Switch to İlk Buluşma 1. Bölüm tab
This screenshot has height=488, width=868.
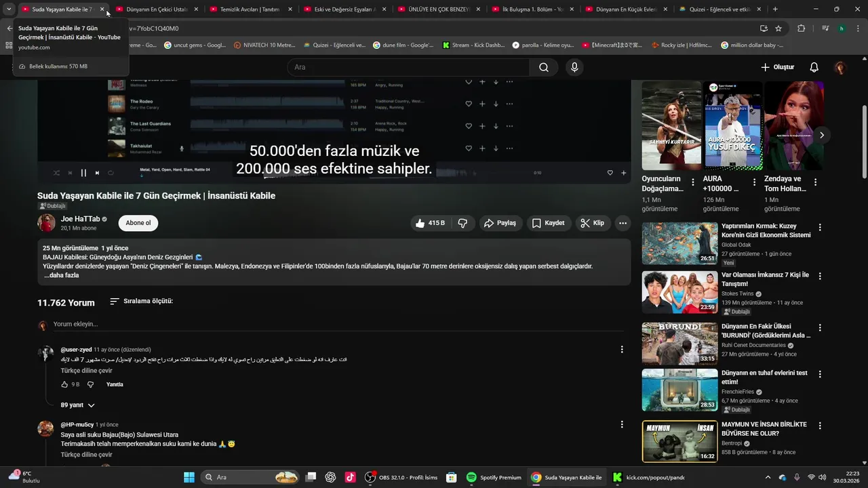tap(531, 9)
